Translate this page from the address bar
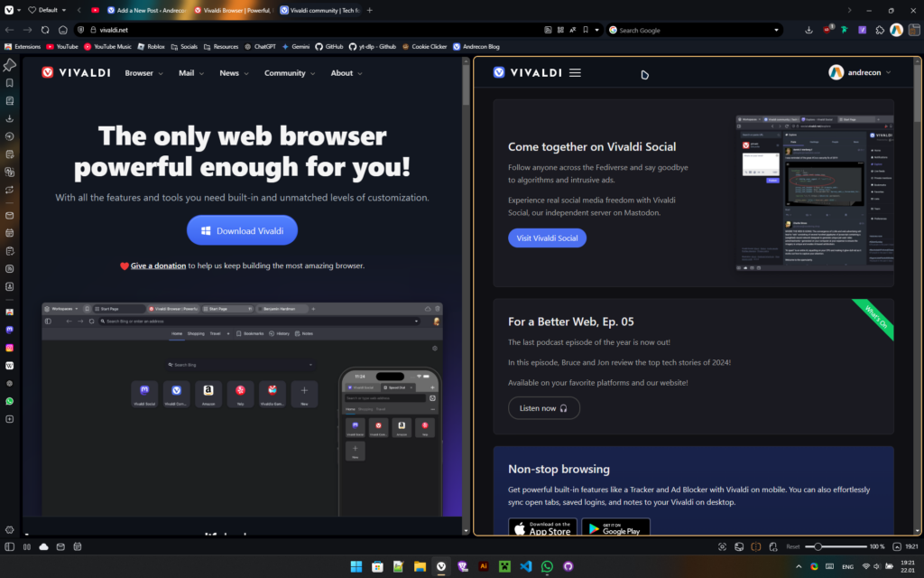The height and width of the screenshot is (578, 924). 573,30
